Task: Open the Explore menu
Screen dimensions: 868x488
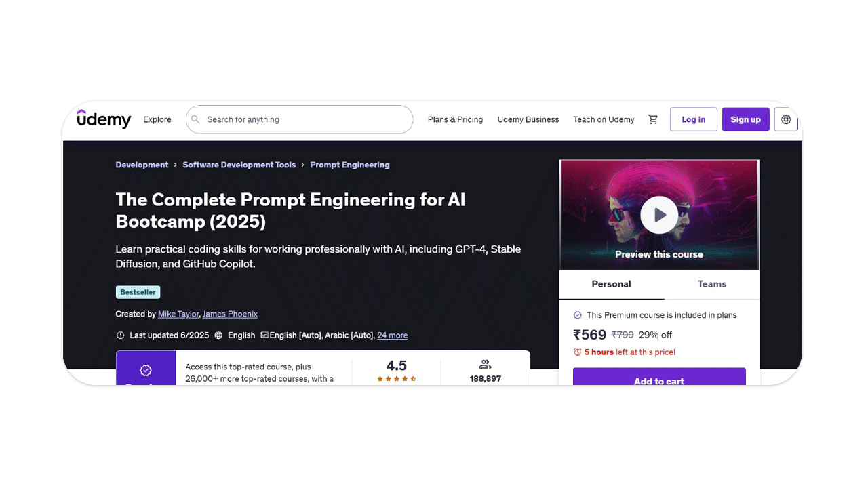Action: pos(157,119)
